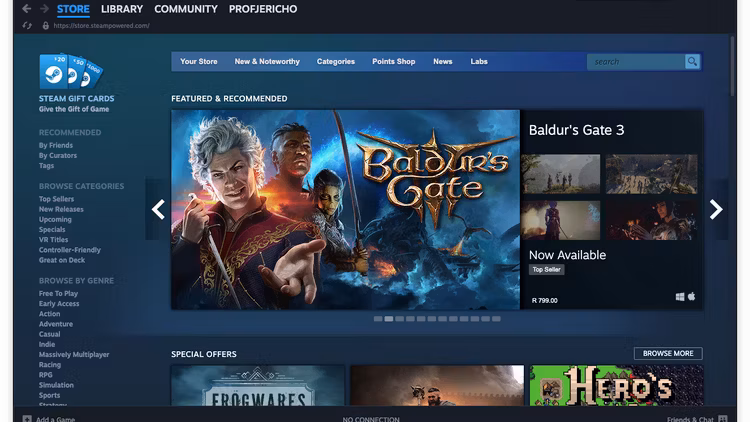Open the Baldur's Gate 3 featured banner
Viewport: 750px width, 422px height.
pos(345,210)
